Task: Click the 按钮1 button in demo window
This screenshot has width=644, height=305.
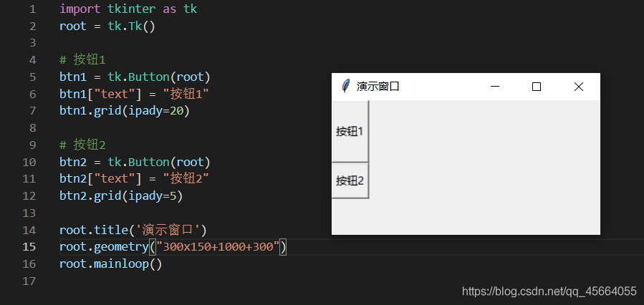Action: (350, 131)
